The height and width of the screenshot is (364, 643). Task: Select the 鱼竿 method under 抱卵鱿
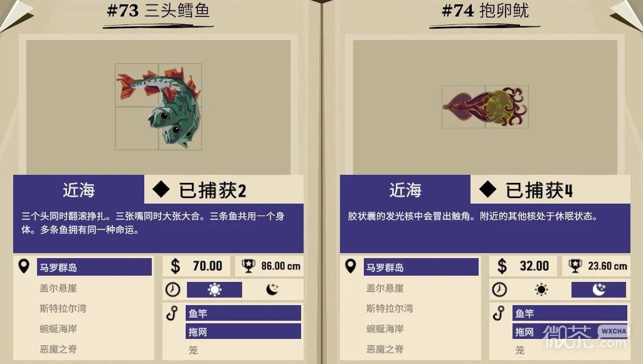(570, 313)
